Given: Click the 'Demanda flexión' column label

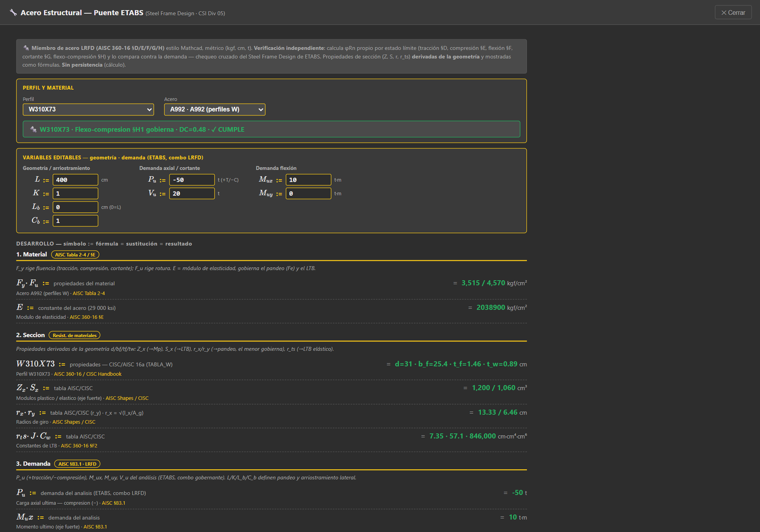Looking at the screenshot, I should [276, 169].
